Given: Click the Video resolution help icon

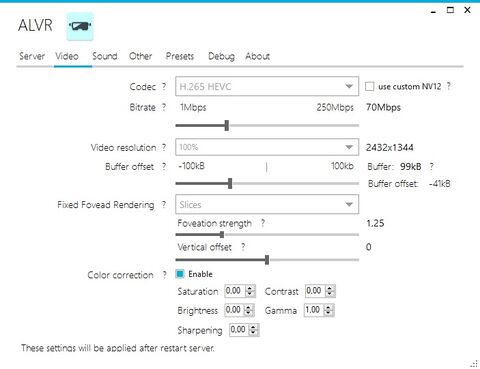Looking at the screenshot, I should point(164,147).
